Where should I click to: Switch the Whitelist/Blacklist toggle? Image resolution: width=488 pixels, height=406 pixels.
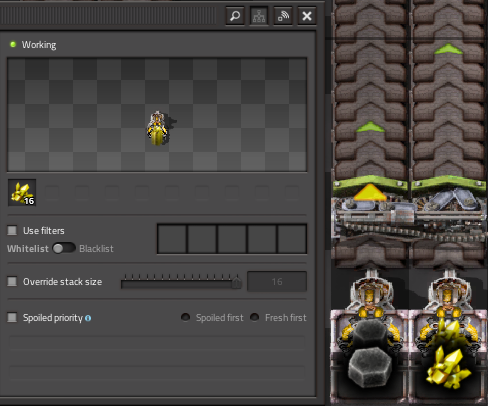pyautogui.click(x=64, y=248)
